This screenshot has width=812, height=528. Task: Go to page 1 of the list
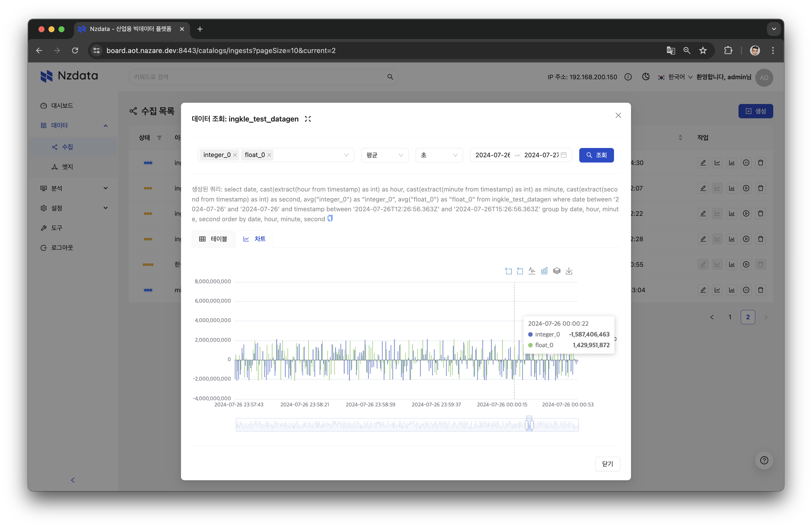[730, 317]
